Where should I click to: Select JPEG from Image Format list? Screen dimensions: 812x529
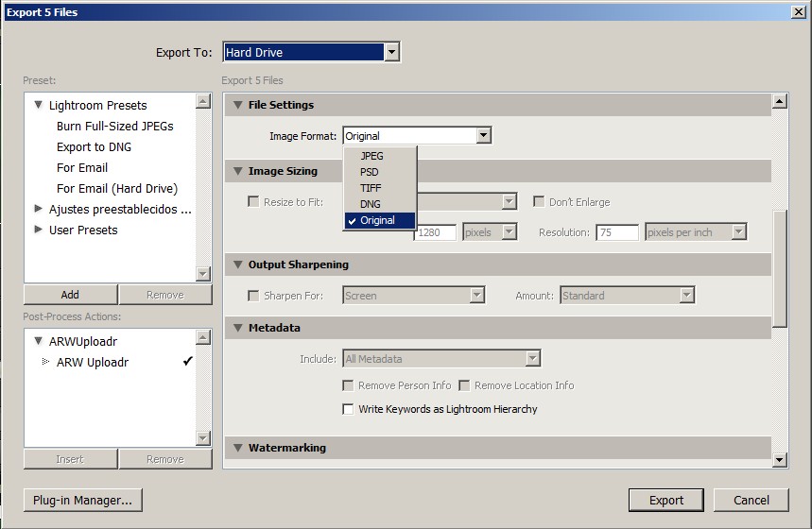click(x=371, y=156)
